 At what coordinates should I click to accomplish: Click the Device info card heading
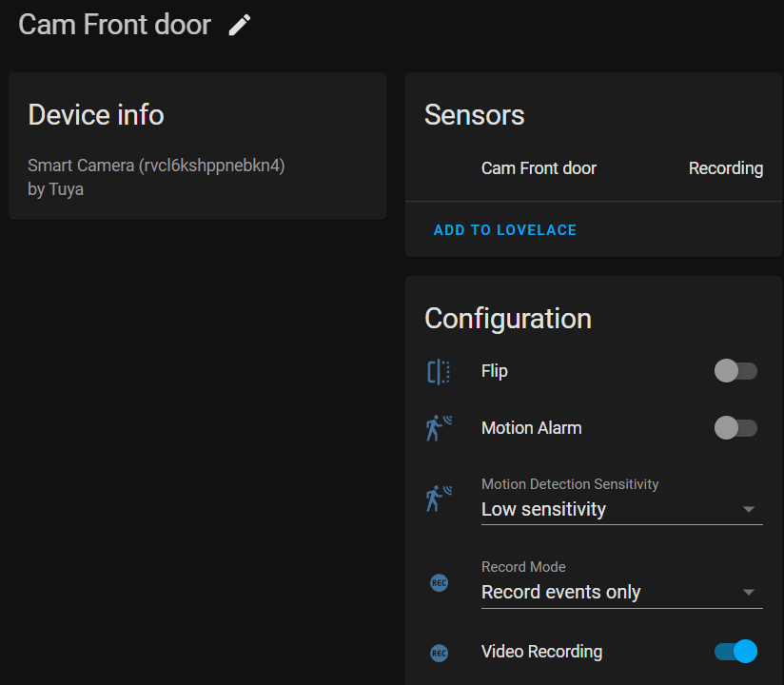pyautogui.click(x=95, y=115)
